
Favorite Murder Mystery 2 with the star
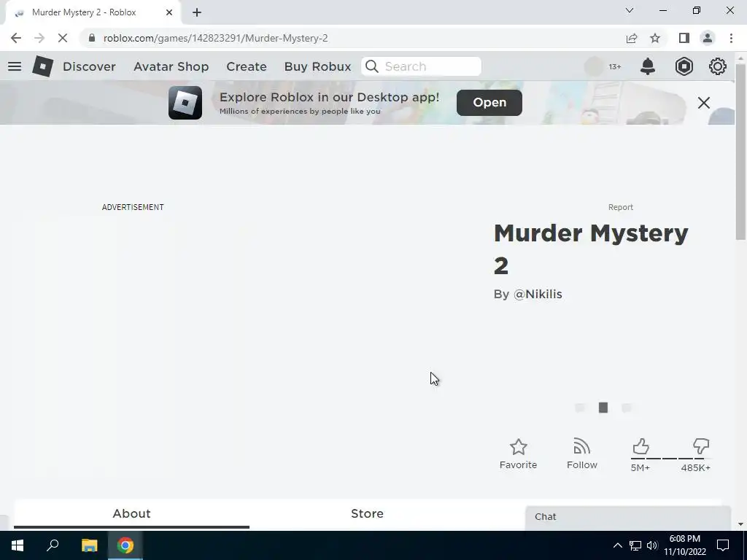519,447
